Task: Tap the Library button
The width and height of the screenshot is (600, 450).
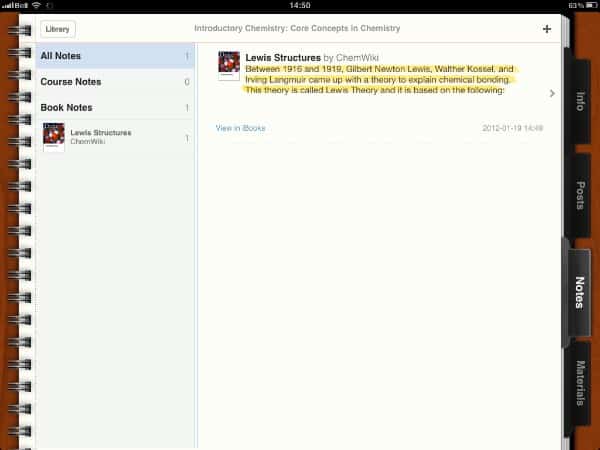Action: click(57, 29)
